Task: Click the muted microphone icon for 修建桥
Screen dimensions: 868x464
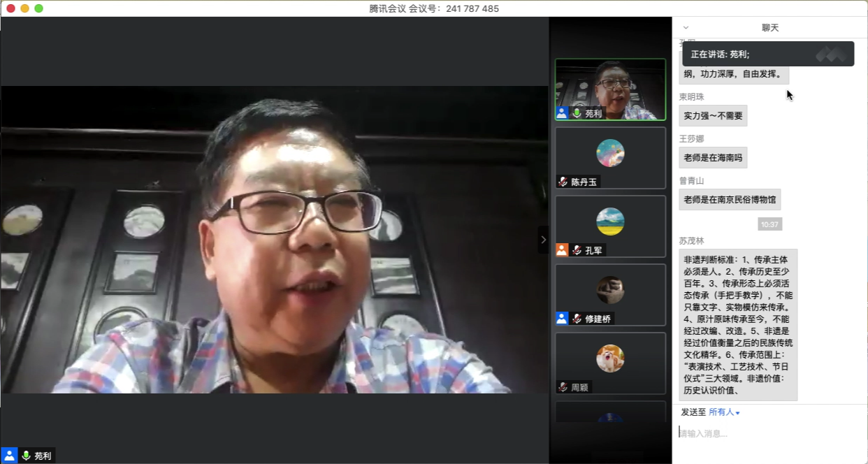Action: point(577,319)
